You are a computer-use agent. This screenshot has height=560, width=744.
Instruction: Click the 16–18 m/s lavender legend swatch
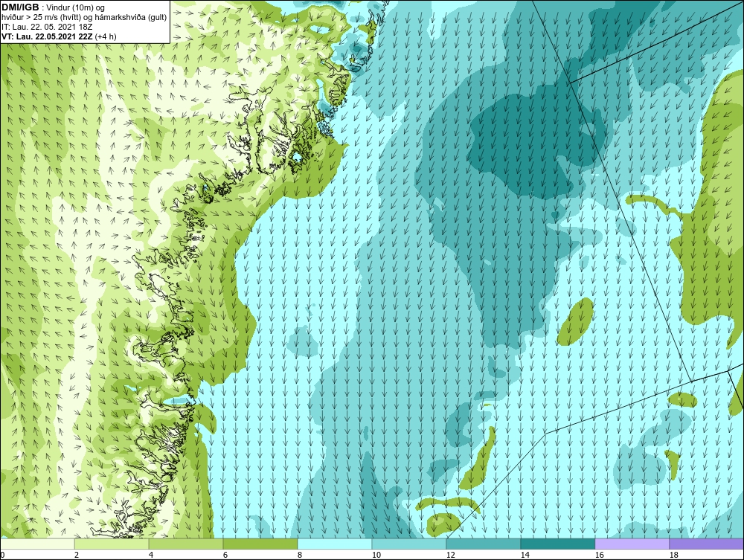click(x=632, y=544)
